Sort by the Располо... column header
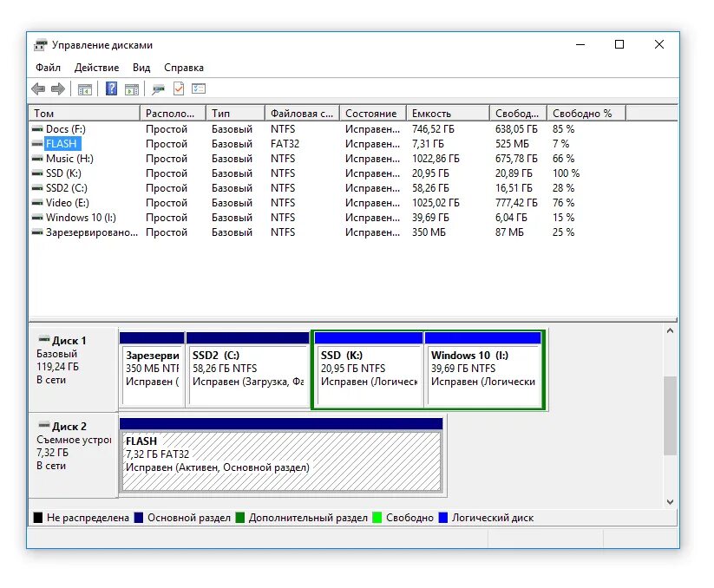This screenshot has height=588, width=714. click(173, 114)
